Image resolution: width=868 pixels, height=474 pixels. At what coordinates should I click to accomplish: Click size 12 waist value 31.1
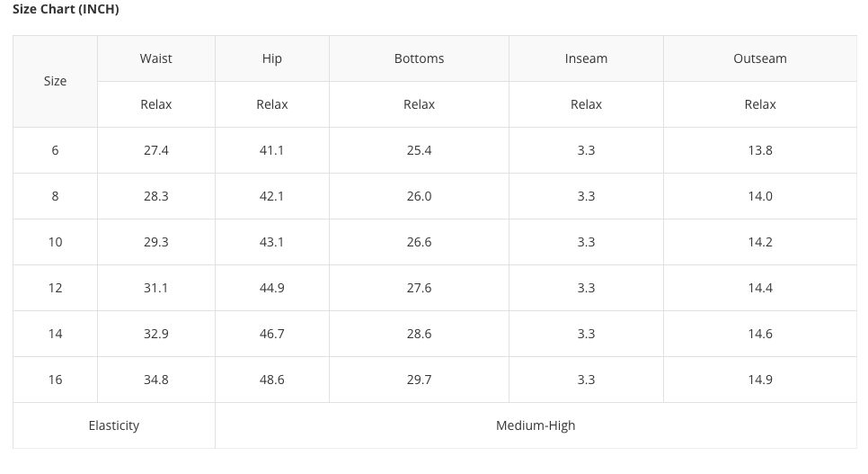pos(156,289)
